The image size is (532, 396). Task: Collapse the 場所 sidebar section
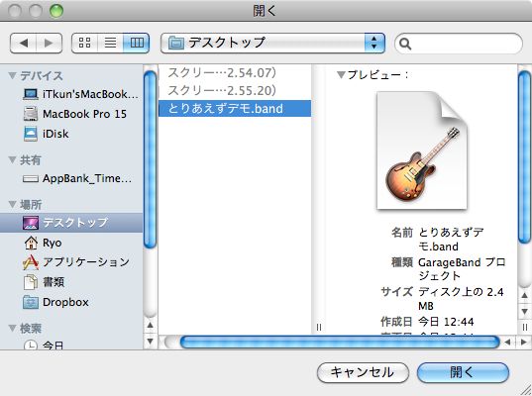tap(13, 204)
